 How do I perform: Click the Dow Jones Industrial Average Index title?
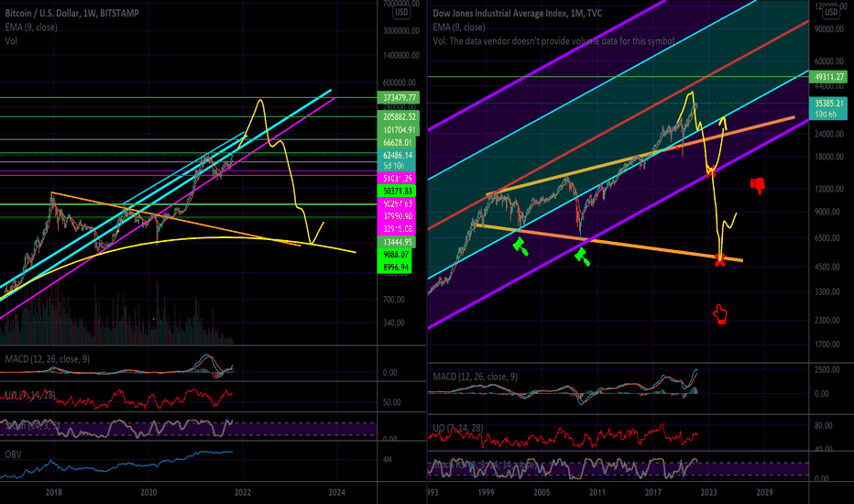(518, 13)
